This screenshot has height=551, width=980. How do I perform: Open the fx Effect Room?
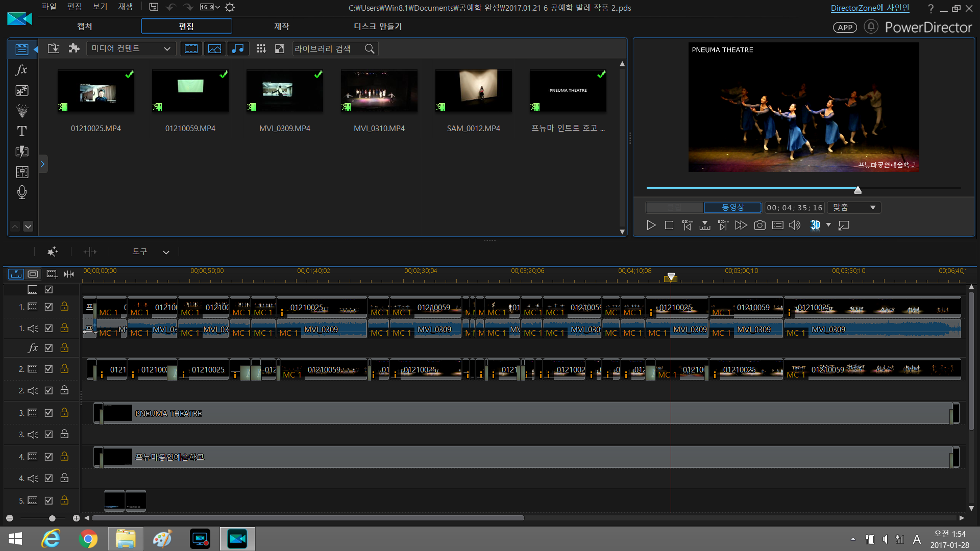pos(21,70)
